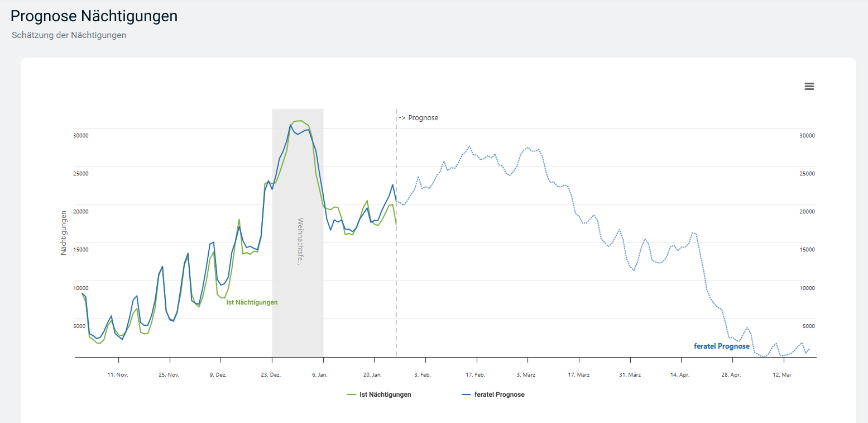Select the '17. Feb.' x-axis date label

click(476, 374)
